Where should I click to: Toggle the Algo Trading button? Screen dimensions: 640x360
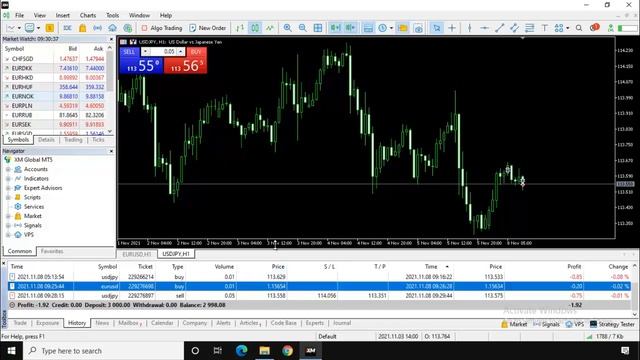click(x=162, y=28)
